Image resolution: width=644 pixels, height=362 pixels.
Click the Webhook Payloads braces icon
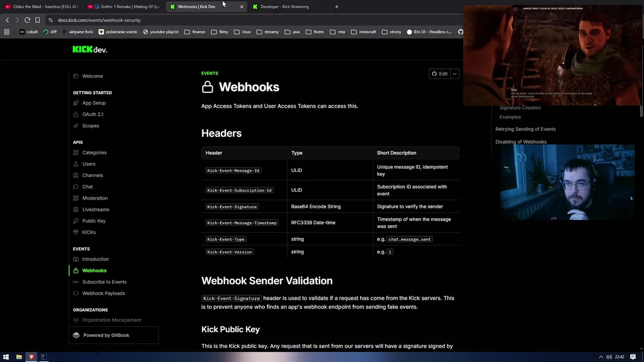pos(76,294)
